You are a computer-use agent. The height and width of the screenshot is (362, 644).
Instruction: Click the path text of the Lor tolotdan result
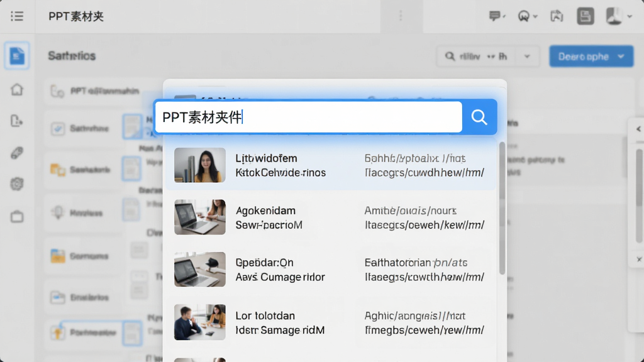[x=425, y=322]
